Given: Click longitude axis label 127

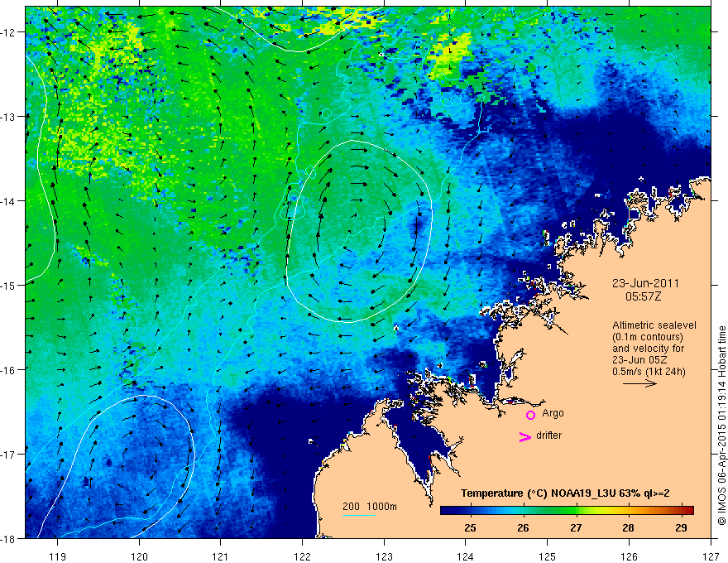Looking at the screenshot, I should pos(711,556).
